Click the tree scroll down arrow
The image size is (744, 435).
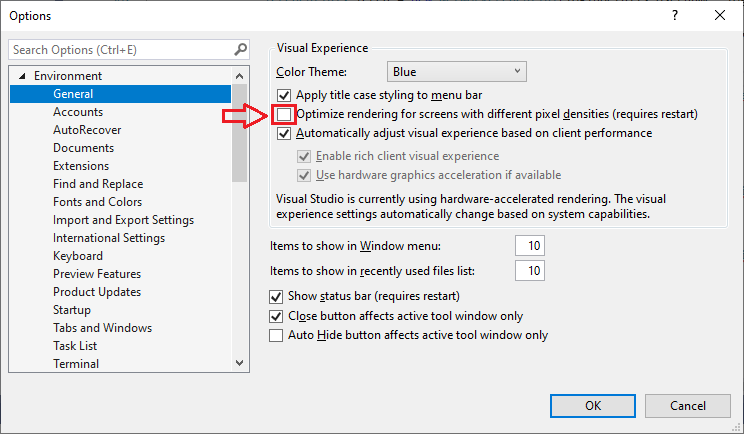(x=240, y=363)
